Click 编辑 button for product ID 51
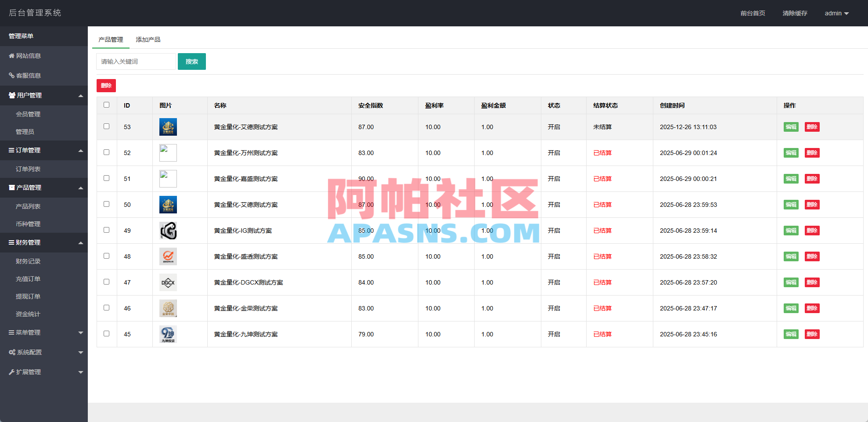Image resolution: width=868 pixels, height=422 pixels. [791, 179]
